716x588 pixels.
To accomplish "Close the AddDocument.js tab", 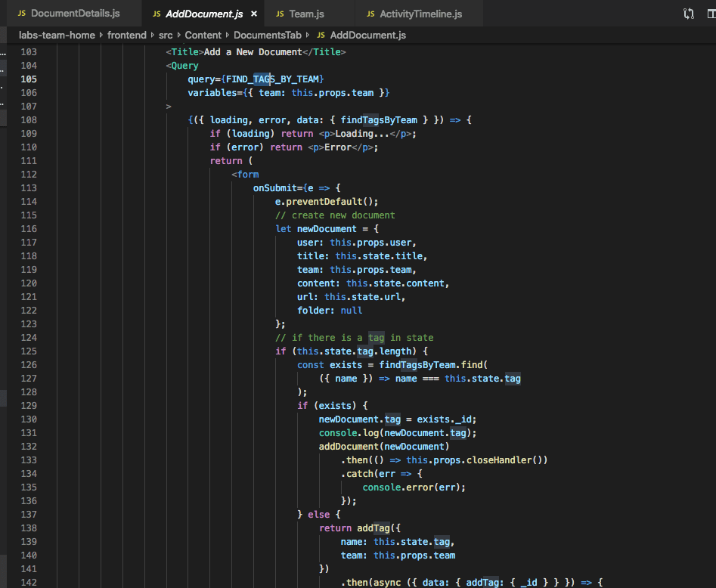I will pos(253,14).
